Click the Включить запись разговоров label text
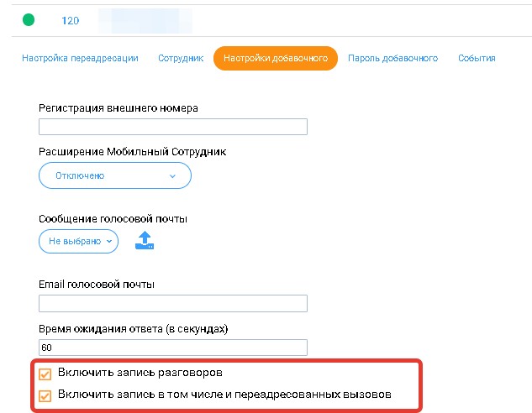Image resolution: width=532 pixels, height=413 pixels. [140, 372]
